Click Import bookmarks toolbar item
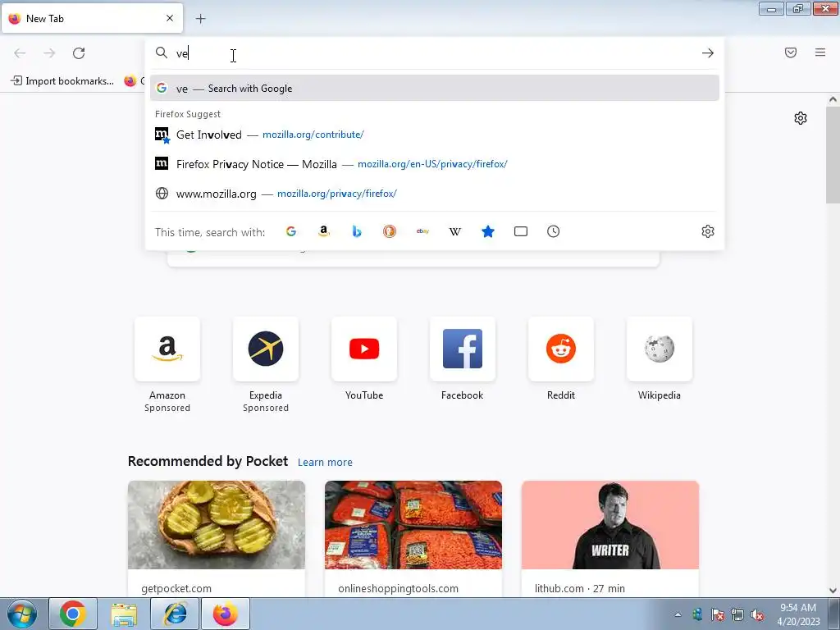Image resolution: width=840 pixels, height=630 pixels. (x=62, y=81)
